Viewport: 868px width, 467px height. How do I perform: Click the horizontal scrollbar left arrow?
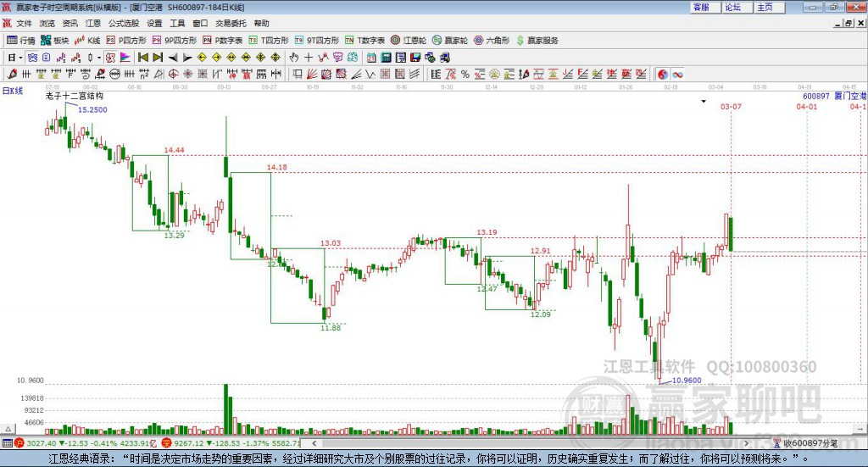314,443
